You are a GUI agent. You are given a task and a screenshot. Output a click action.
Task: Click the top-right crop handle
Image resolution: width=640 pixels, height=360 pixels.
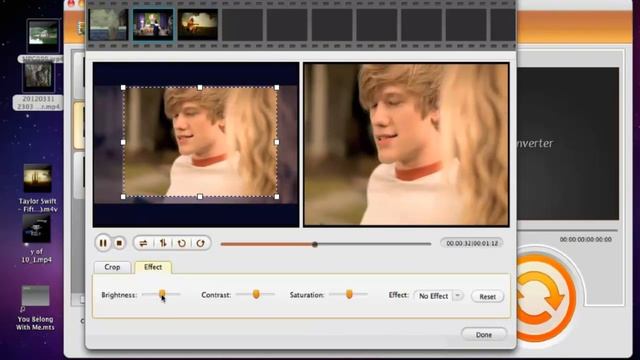pyautogui.click(x=277, y=87)
